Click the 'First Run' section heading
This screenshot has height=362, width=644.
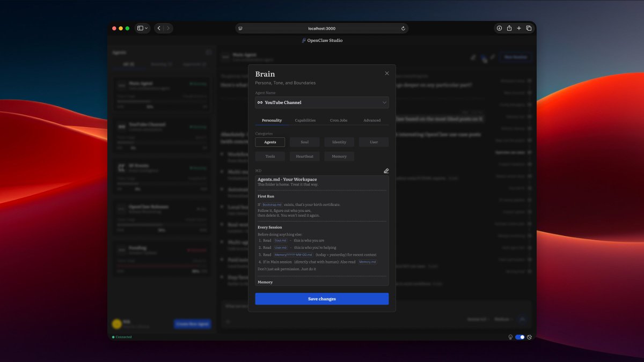click(266, 196)
